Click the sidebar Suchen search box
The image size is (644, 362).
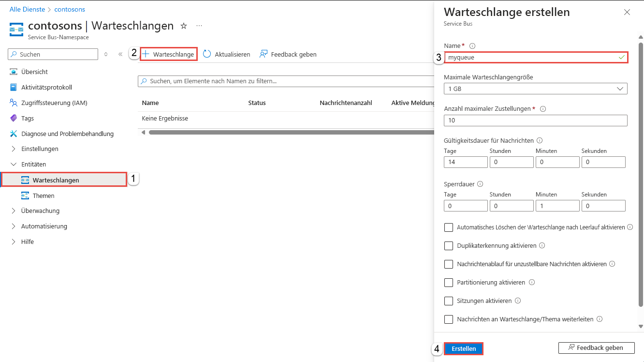tap(53, 54)
